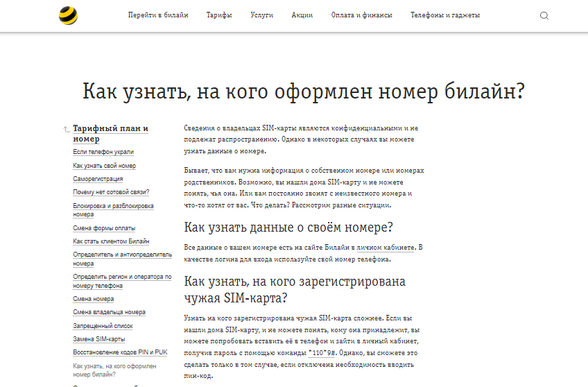This screenshot has height=387, width=588.
Task: Click the heading about чужая SIM-карта
Action: tap(295, 289)
